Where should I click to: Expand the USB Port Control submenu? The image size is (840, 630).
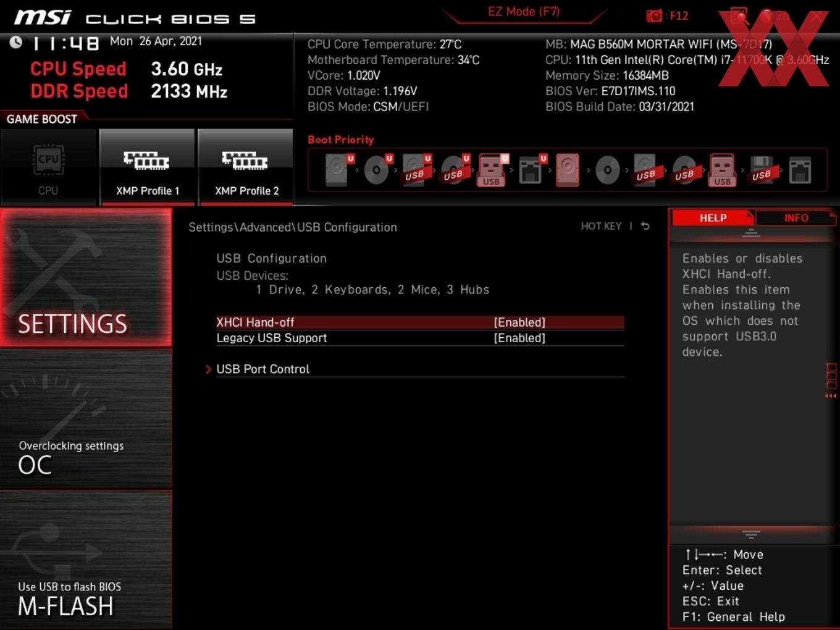[419, 369]
